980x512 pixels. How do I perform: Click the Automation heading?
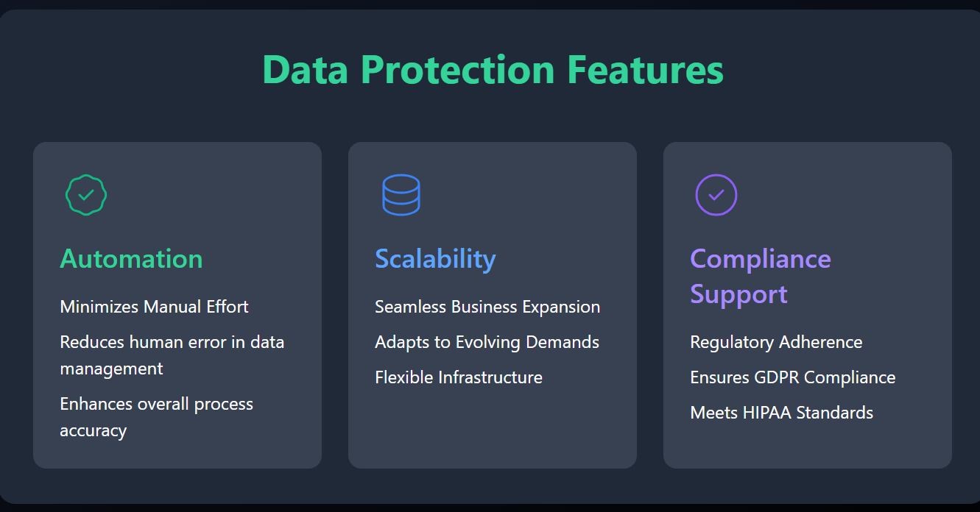(131, 259)
